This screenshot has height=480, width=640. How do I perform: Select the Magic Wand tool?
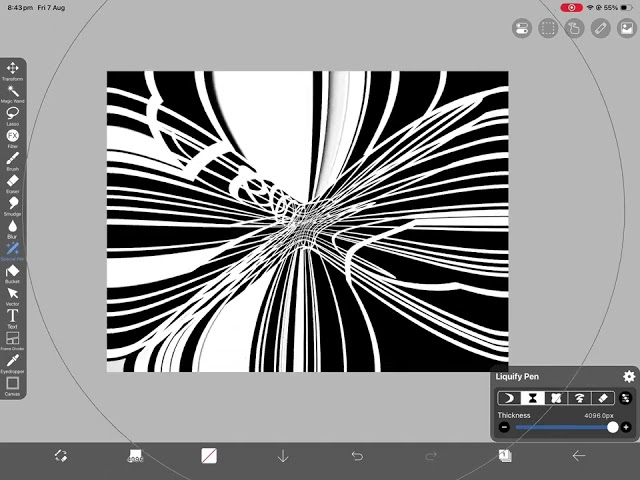point(13,93)
